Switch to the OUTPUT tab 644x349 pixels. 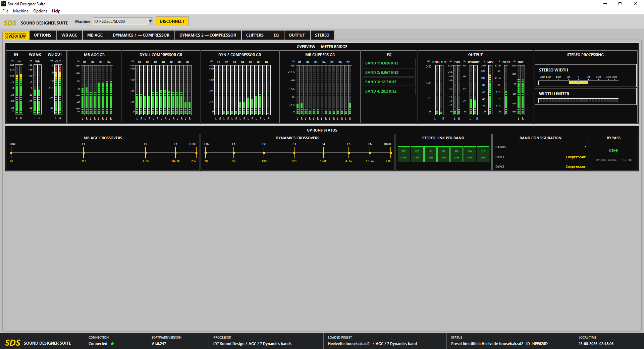click(297, 35)
